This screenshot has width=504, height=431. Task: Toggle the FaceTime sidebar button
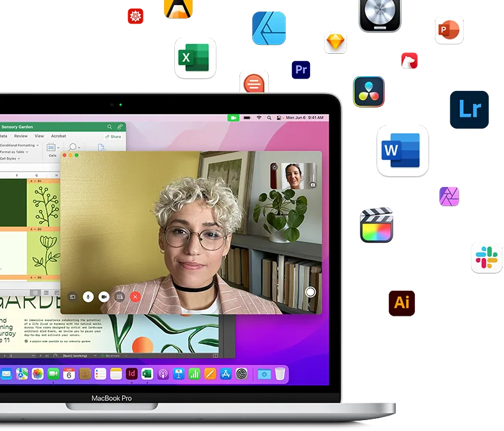(72, 297)
